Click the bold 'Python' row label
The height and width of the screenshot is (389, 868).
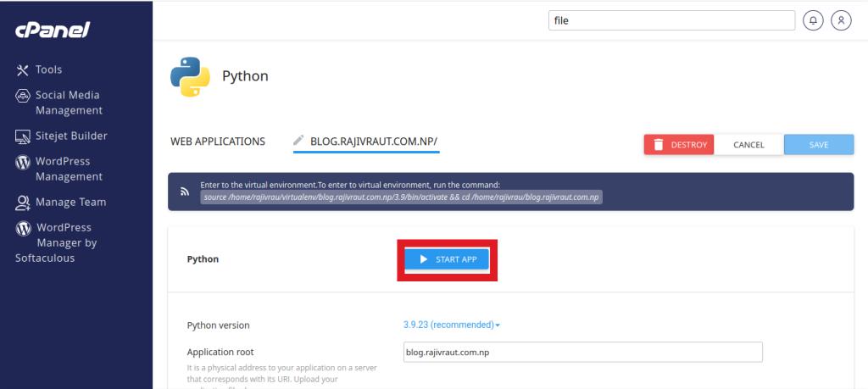(x=203, y=259)
